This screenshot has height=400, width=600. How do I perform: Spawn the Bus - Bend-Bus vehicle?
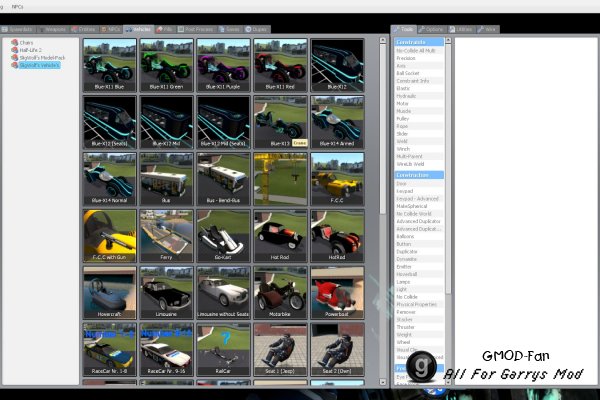tap(223, 179)
